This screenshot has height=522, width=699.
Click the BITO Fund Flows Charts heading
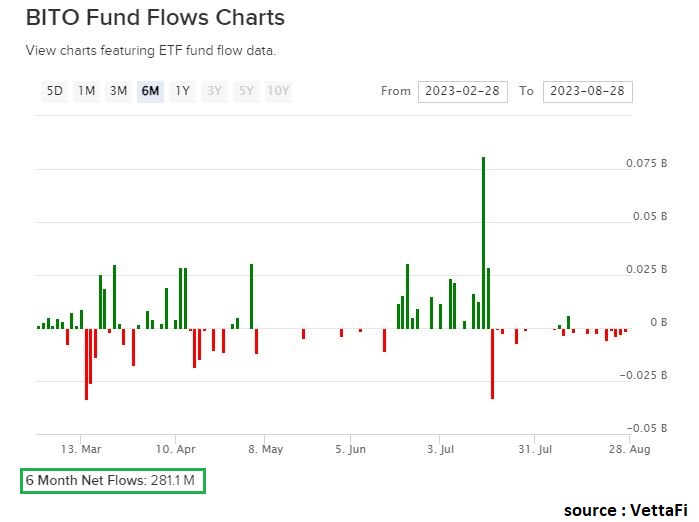coord(155,18)
